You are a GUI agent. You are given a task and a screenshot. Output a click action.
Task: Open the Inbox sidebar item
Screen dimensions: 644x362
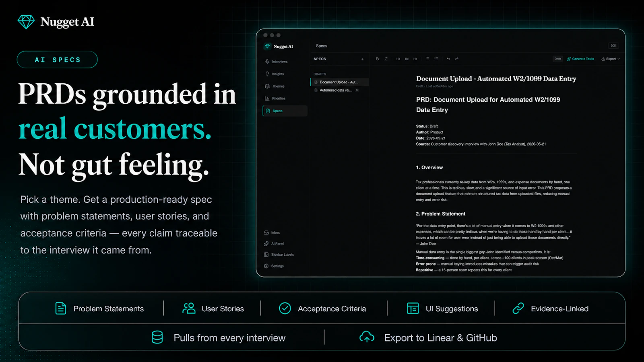tap(272, 232)
